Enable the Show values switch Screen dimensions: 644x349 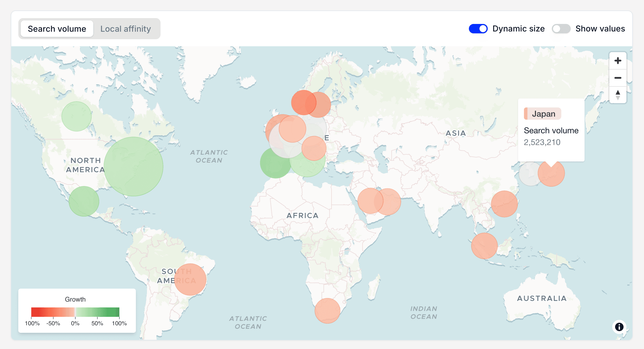pos(561,29)
